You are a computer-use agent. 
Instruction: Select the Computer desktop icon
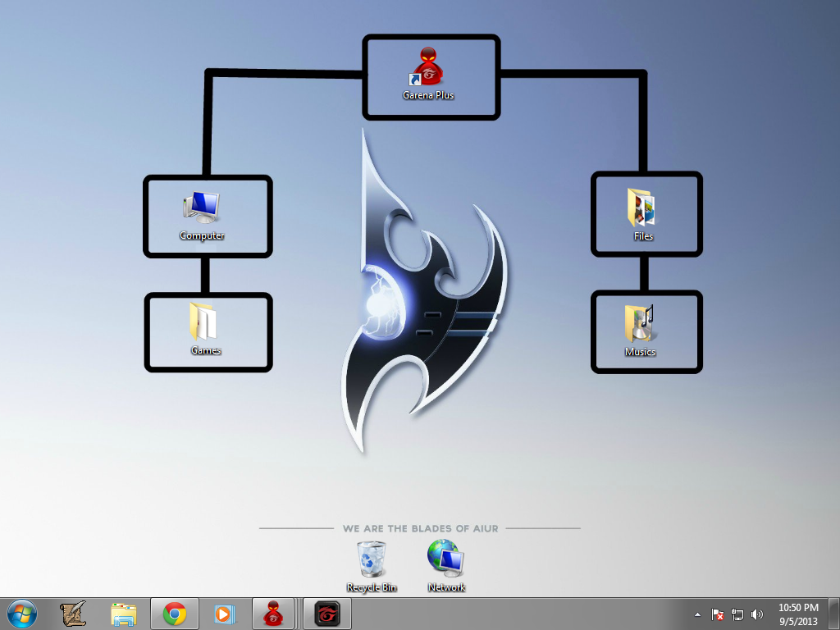click(x=202, y=215)
